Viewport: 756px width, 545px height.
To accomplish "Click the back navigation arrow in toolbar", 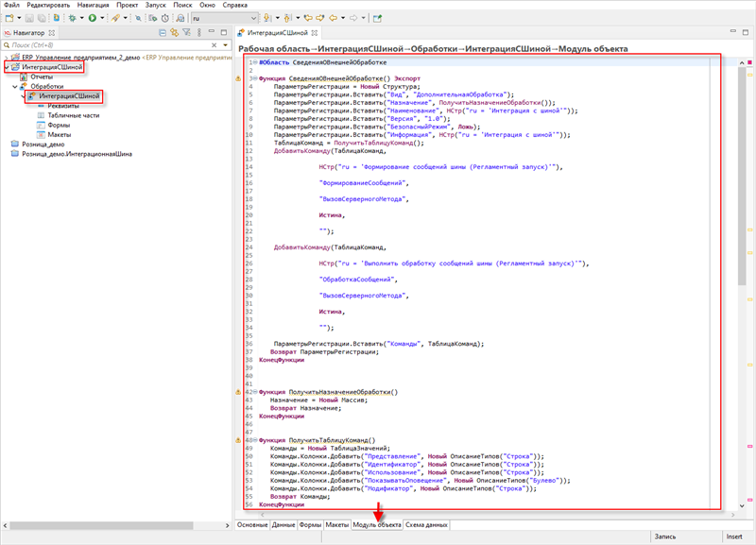I will coord(333,18).
